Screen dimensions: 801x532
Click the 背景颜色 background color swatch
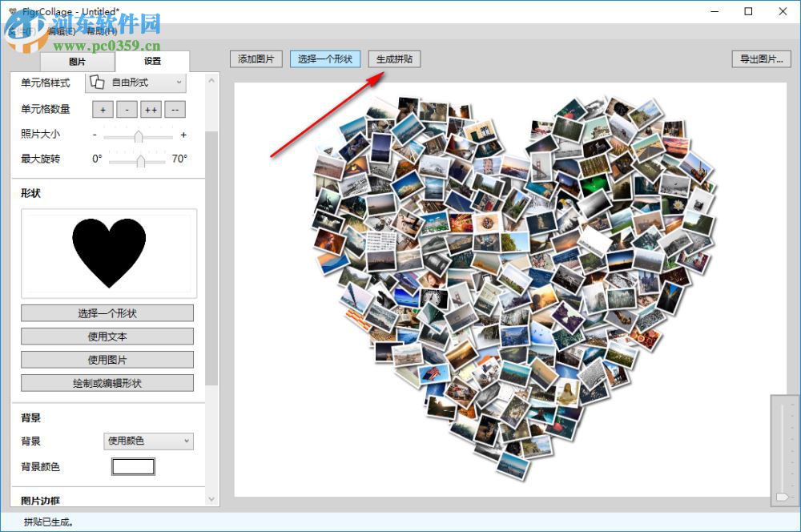[x=132, y=466]
